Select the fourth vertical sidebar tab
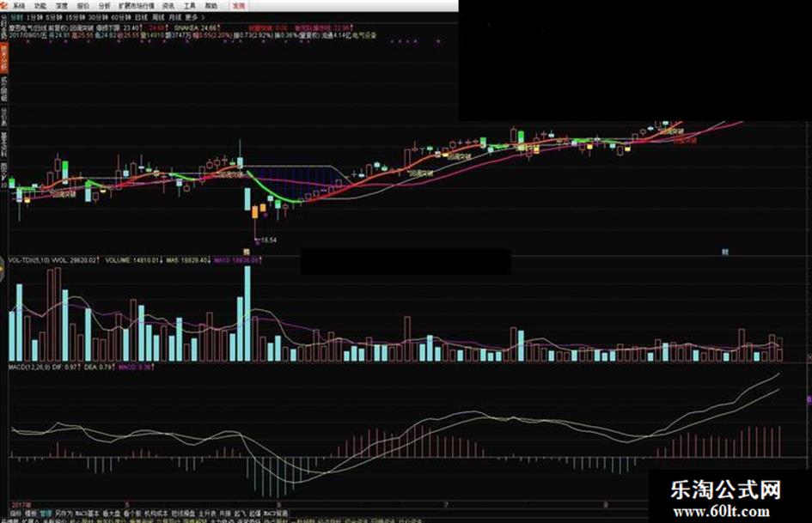812x523 pixels. pyautogui.click(x=3, y=144)
